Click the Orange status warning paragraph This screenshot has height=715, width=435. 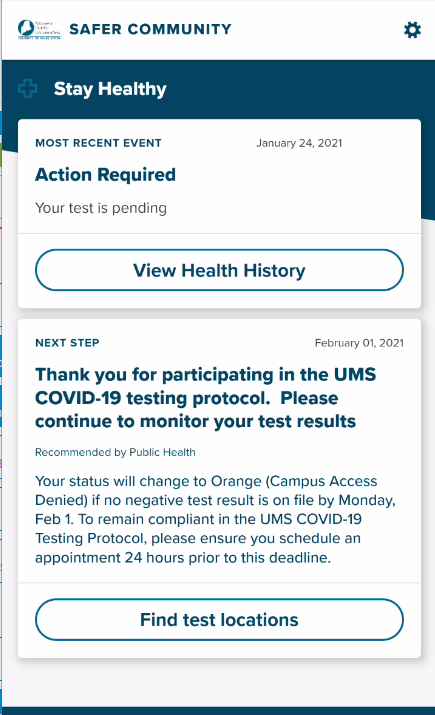215,519
